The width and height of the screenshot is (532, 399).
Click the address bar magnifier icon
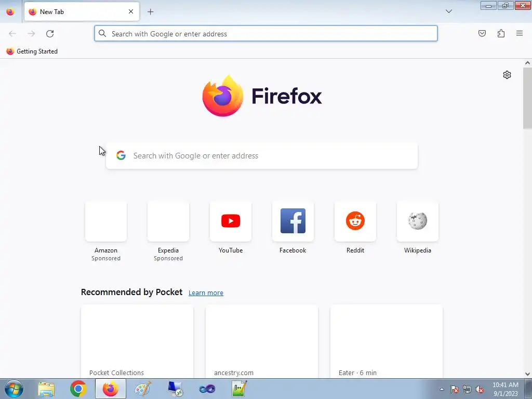[x=102, y=33]
